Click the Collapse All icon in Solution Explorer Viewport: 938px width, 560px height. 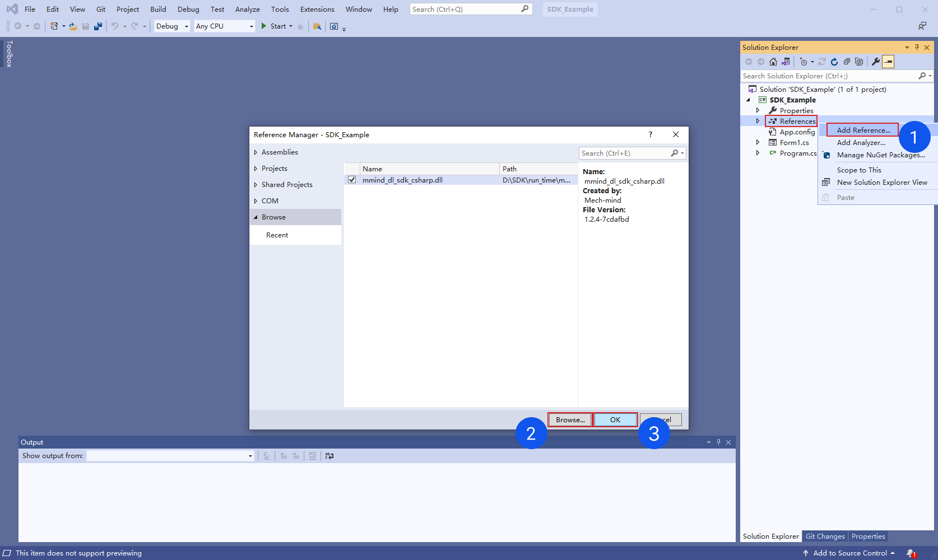(x=847, y=62)
